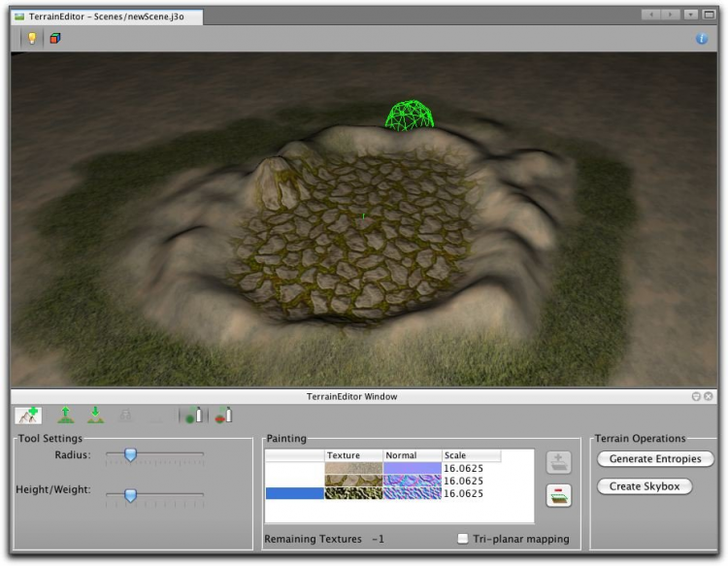
Task: Toggle the camera light bulb icon
Action: 31,38
